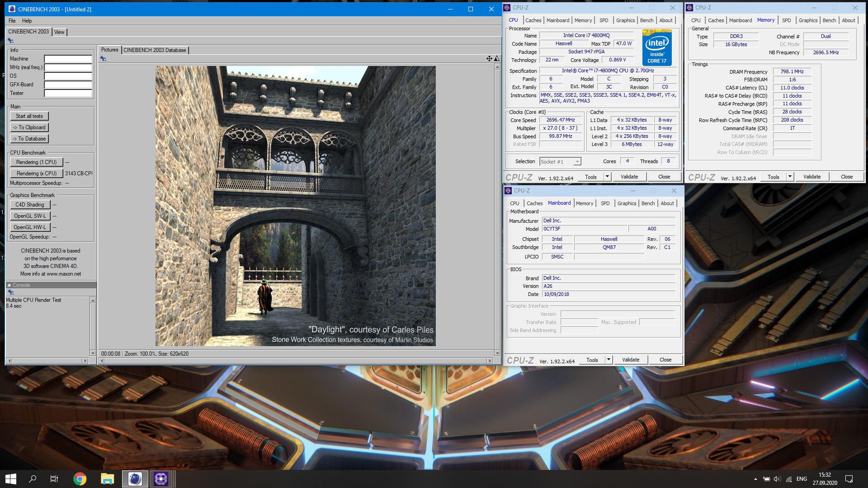Open Task View on the taskbar
868x488 pixels.
point(54,479)
